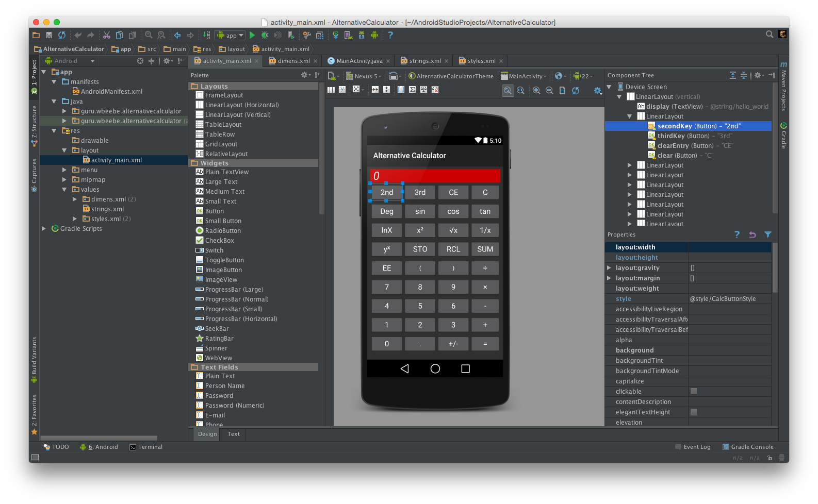Open the Build Variants side panel
The width and height of the screenshot is (818, 504).
pyautogui.click(x=34, y=360)
